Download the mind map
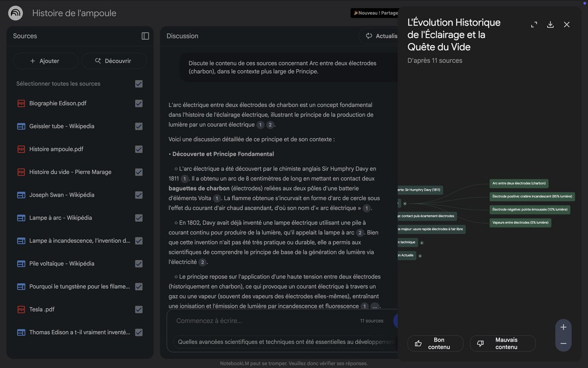The height and width of the screenshot is (368, 588). click(550, 25)
